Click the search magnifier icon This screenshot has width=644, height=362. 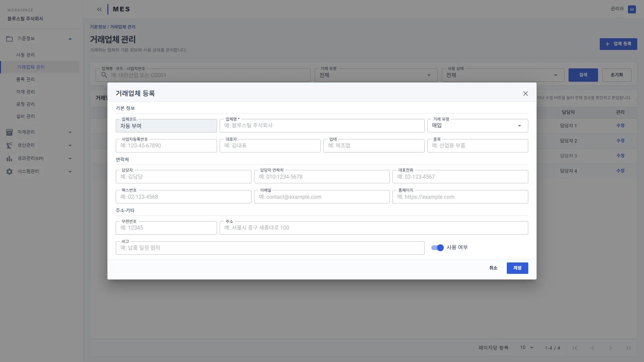tap(104, 75)
